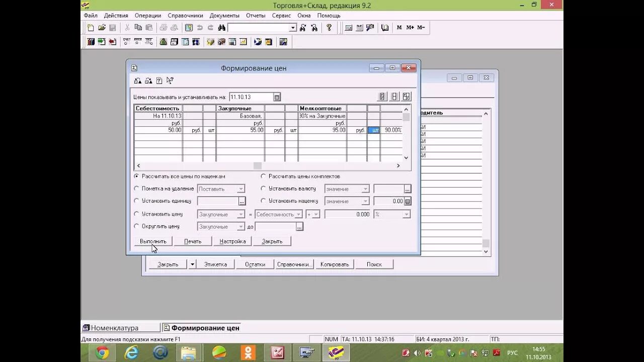The height and width of the screenshot is (362, 644).
Task: Open Google Chrome from the taskbar
Action: [103, 352]
